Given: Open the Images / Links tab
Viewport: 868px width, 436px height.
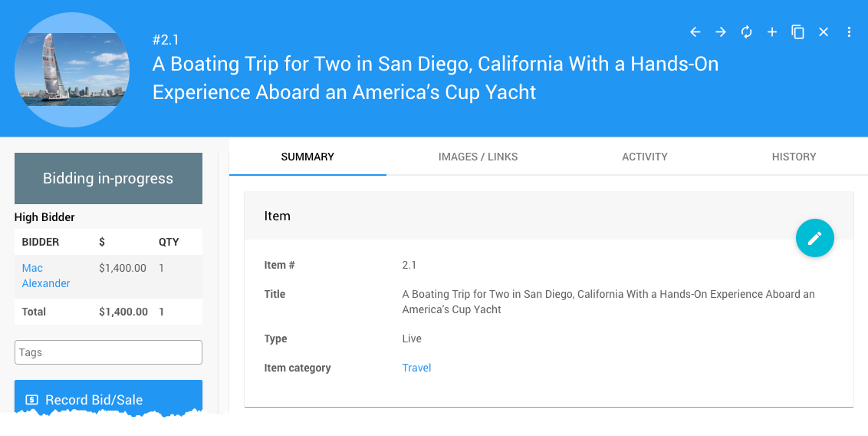Looking at the screenshot, I should point(478,157).
